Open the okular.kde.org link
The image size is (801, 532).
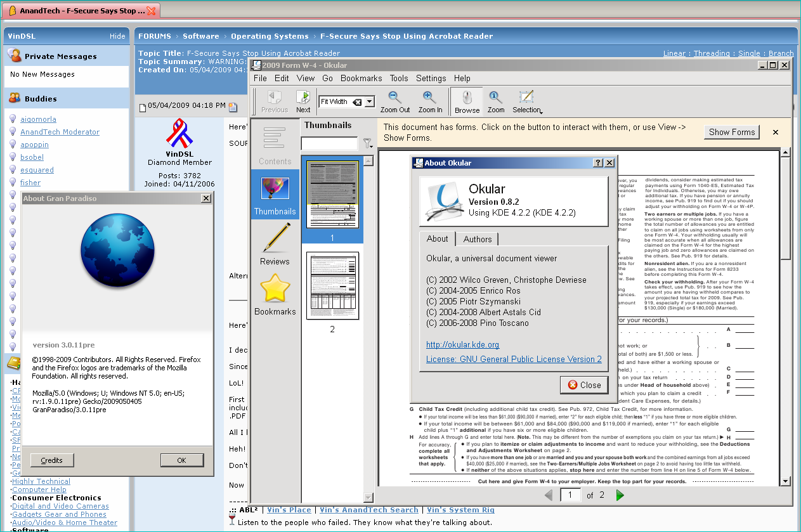[x=462, y=344]
